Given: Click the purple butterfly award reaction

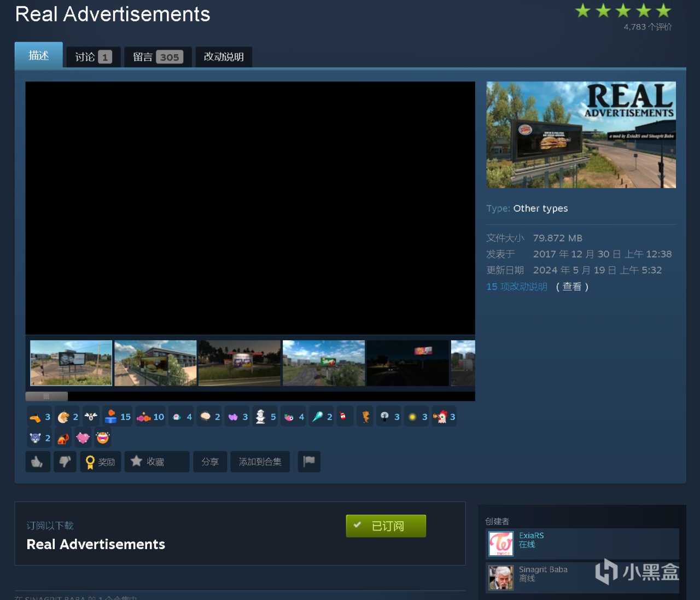Looking at the screenshot, I should pyautogui.click(x=238, y=417).
